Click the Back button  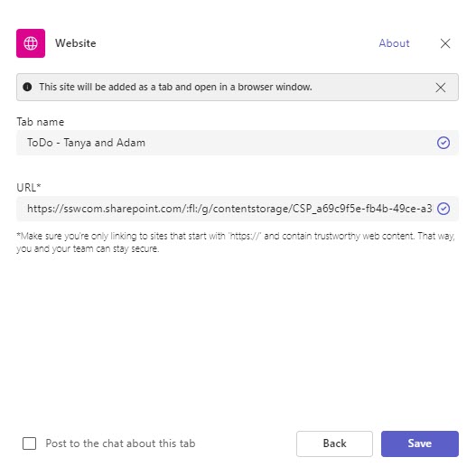click(x=334, y=443)
